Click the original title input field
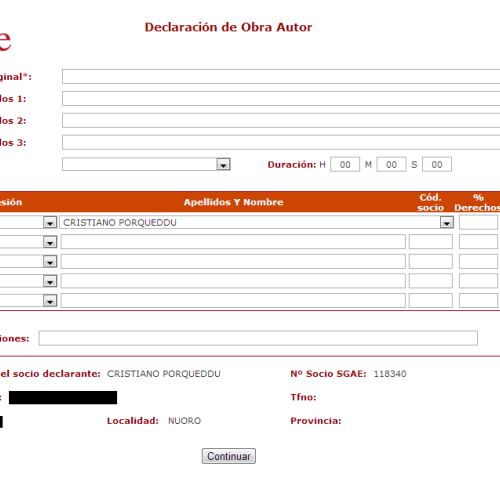Image resolution: width=500 pixels, height=477 pixels. click(281, 77)
